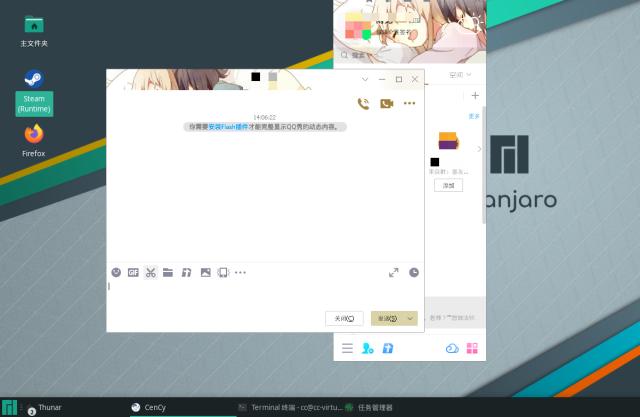Open more chat toolbar options ellipsis
640x417 pixels.
pyautogui.click(x=240, y=272)
